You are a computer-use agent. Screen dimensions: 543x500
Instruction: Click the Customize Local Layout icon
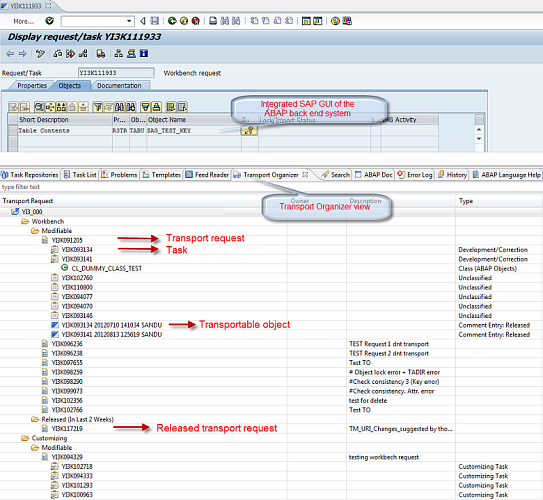pos(347,21)
